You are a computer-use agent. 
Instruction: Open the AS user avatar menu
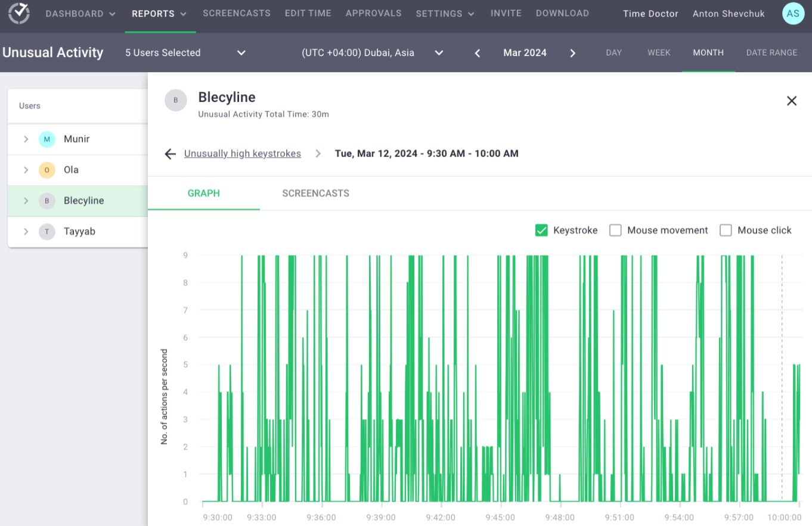point(793,13)
